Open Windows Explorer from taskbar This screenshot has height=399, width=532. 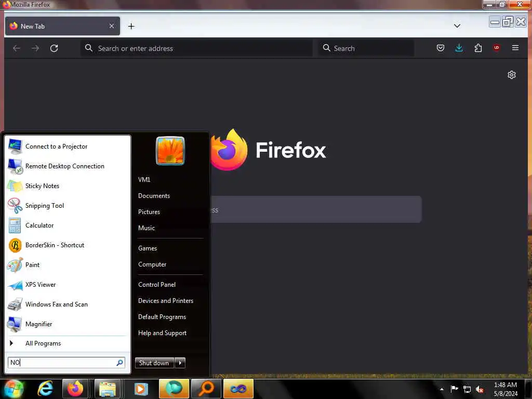(108, 389)
